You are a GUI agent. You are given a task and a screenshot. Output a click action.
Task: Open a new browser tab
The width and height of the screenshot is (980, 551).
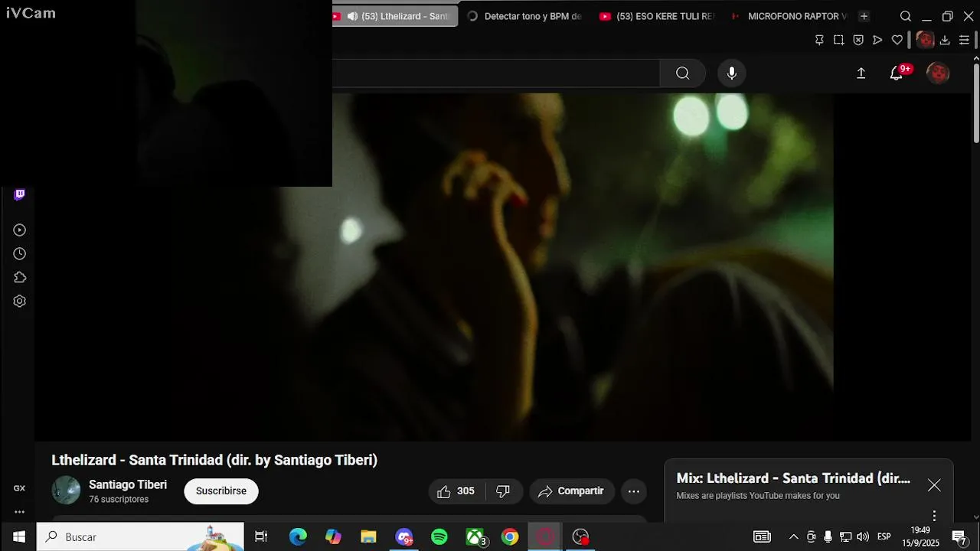tap(864, 16)
